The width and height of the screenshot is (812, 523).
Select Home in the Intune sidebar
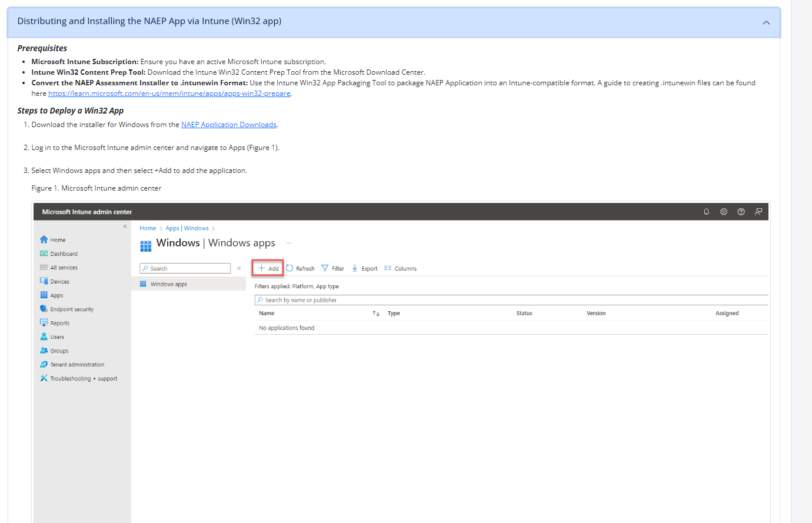(x=53, y=240)
